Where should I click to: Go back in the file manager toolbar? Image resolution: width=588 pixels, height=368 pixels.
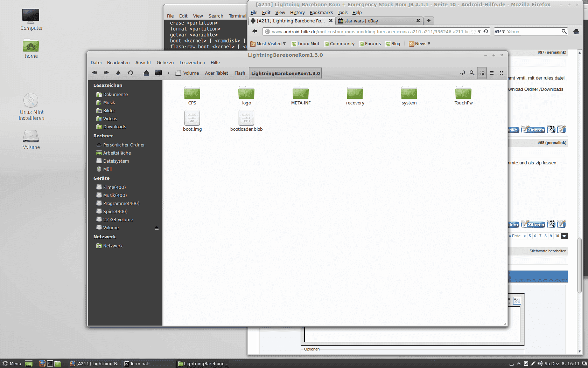point(94,73)
